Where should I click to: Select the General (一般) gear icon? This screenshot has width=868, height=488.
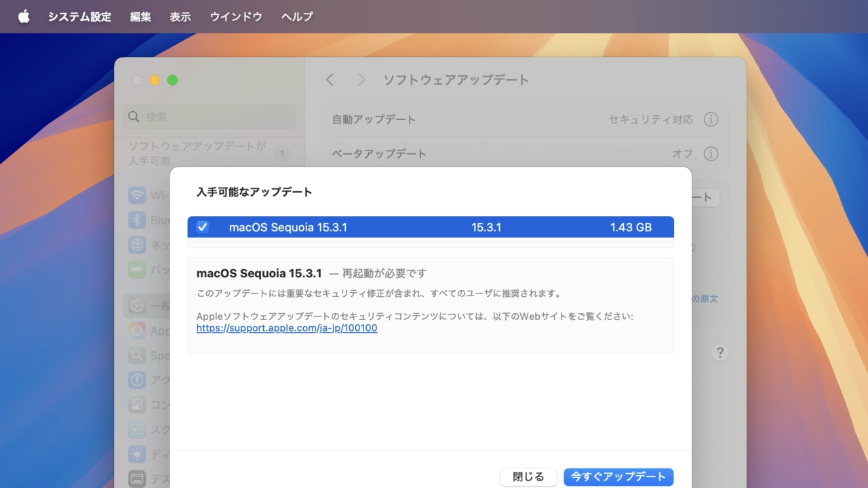click(x=138, y=306)
